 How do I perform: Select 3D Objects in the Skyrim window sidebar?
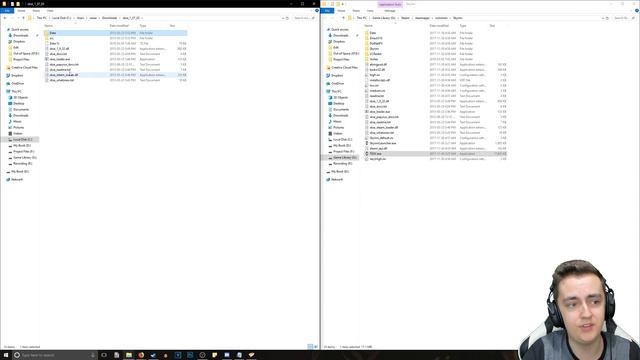(340, 98)
